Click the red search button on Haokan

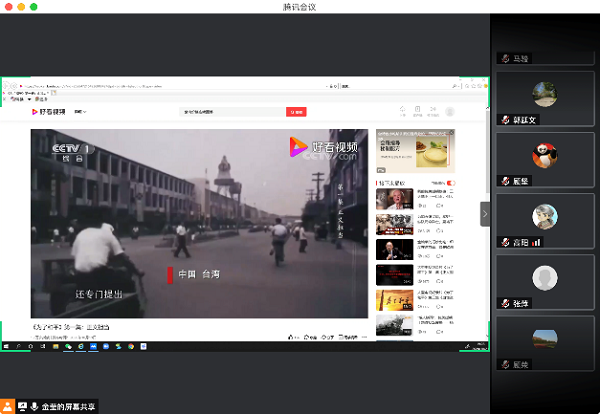tap(296, 112)
